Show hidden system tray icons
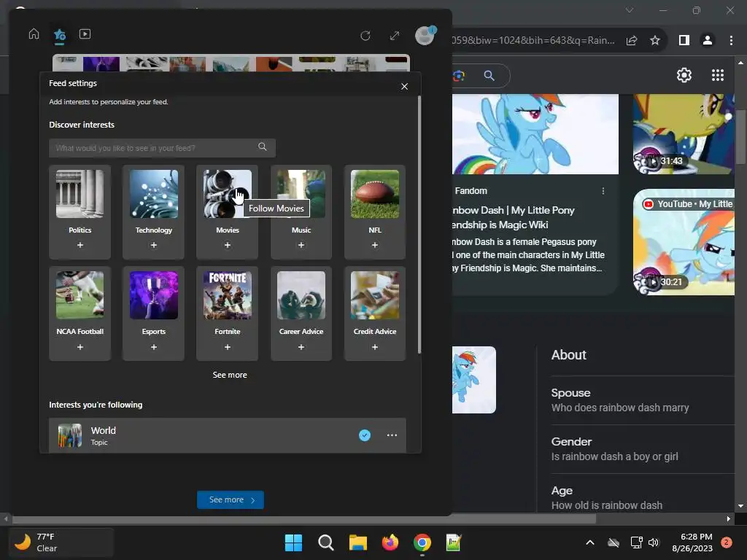 click(x=589, y=542)
